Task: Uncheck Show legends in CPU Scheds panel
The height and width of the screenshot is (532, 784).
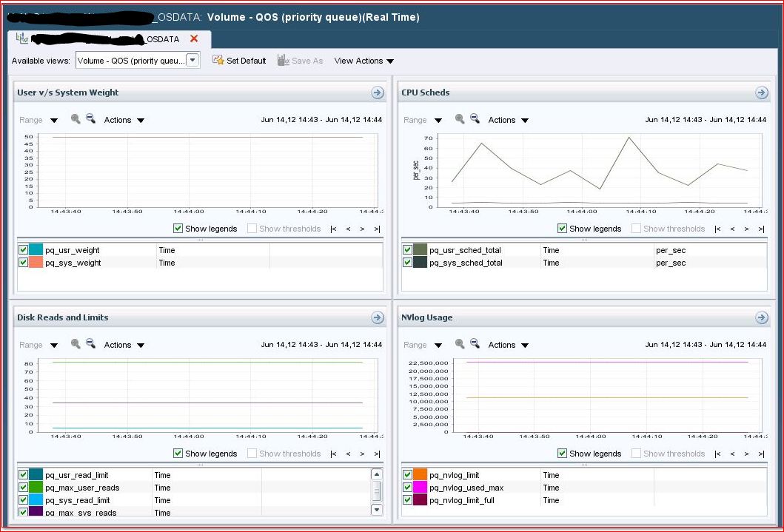Action: click(562, 229)
